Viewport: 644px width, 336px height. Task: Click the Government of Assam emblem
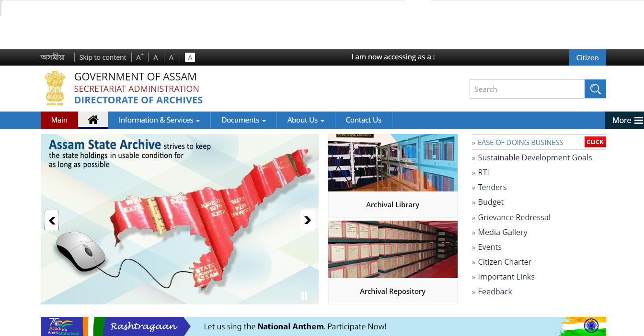click(x=55, y=88)
